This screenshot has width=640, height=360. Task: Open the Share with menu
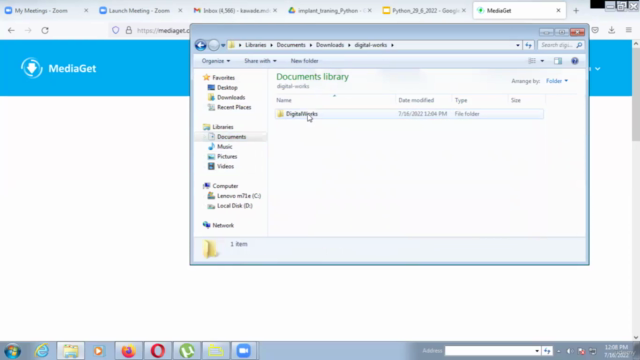260,61
